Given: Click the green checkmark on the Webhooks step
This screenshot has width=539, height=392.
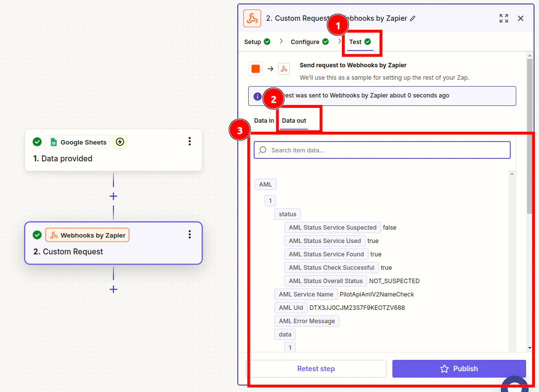Looking at the screenshot, I should [37, 235].
